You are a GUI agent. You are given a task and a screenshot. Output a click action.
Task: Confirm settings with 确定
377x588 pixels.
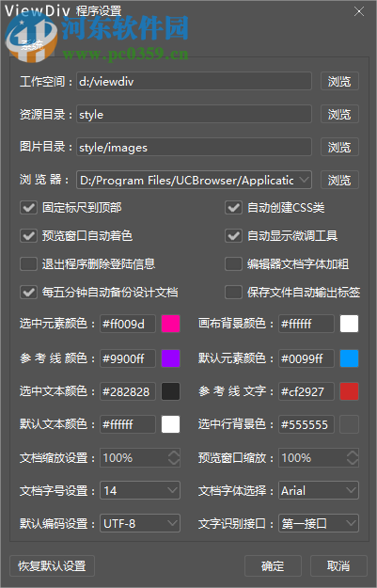(x=273, y=565)
